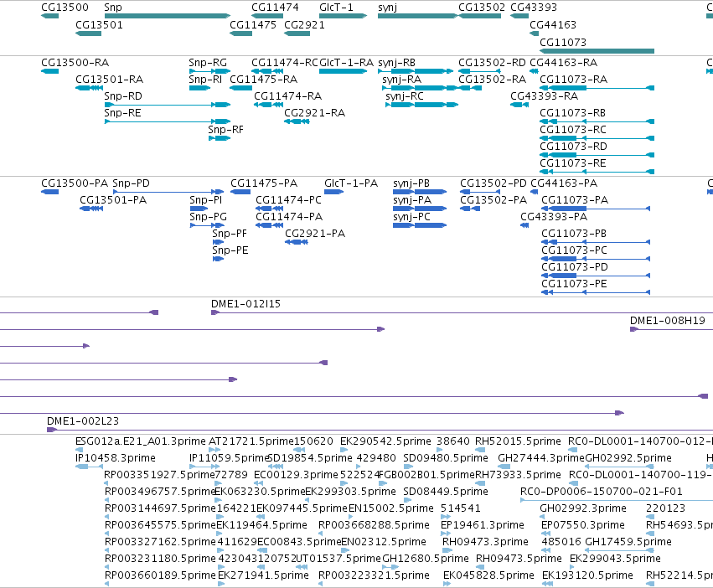Click the Snp-RF transcript label
This screenshot has height=588, width=713.
(225, 130)
